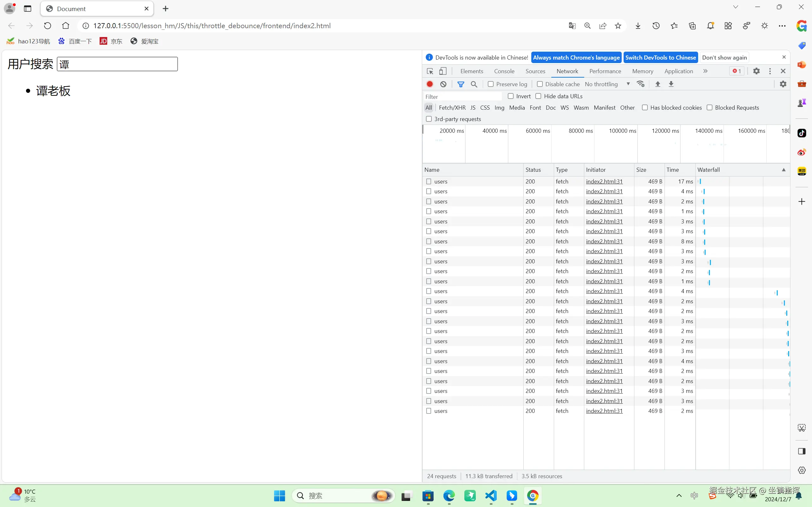Open network conditions wifi icon
This screenshot has width=812, height=507.
pos(640,84)
